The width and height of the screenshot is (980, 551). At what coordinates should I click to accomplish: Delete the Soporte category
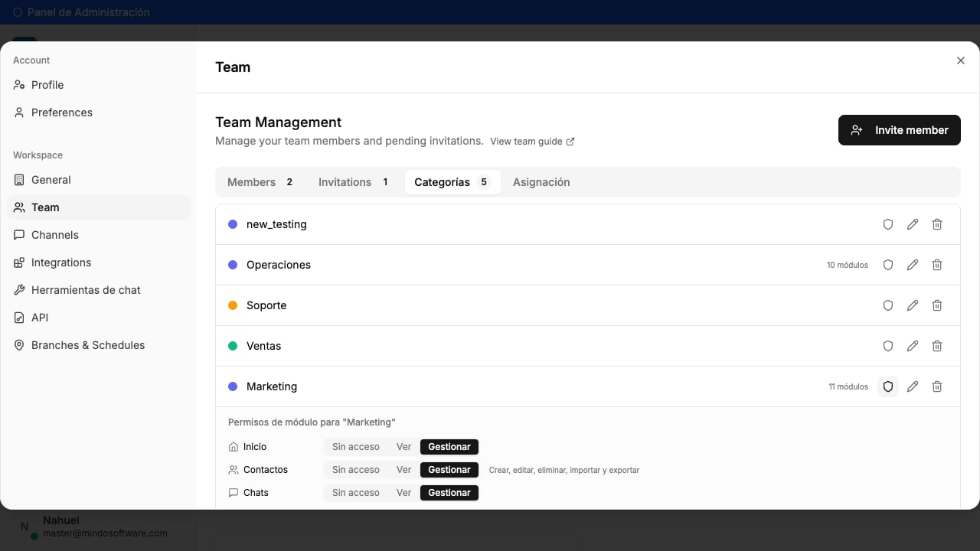(937, 305)
